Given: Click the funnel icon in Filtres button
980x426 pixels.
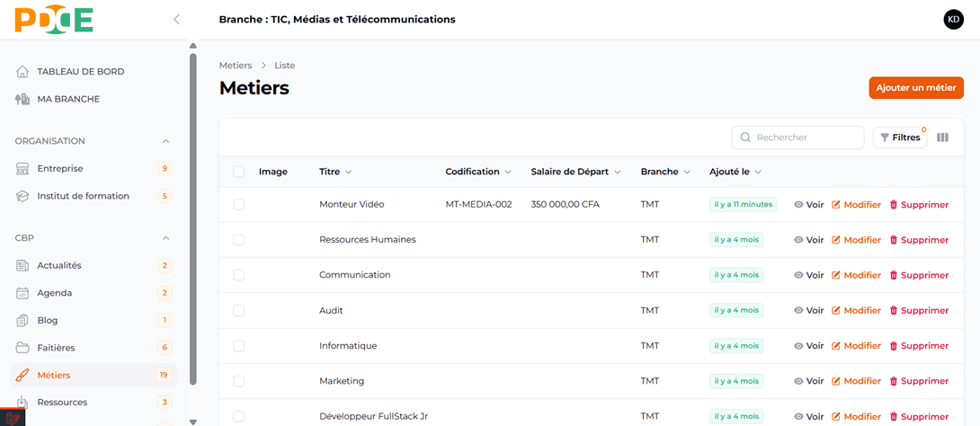Looking at the screenshot, I should click(885, 138).
